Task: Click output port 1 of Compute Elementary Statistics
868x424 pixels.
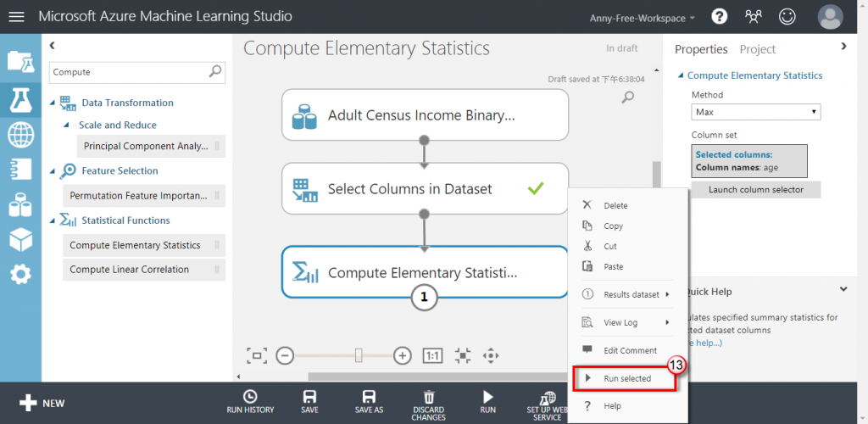Action: click(424, 298)
